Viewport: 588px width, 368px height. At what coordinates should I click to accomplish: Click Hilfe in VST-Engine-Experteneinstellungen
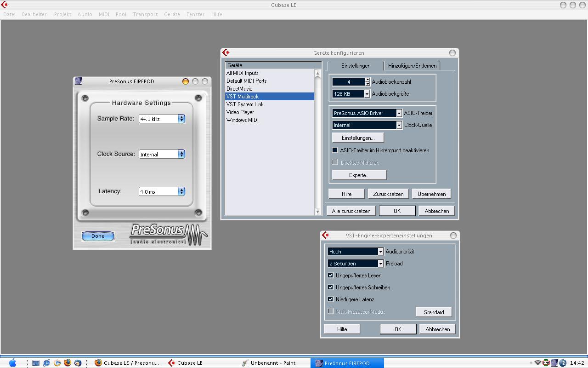pyautogui.click(x=342, y=329)
